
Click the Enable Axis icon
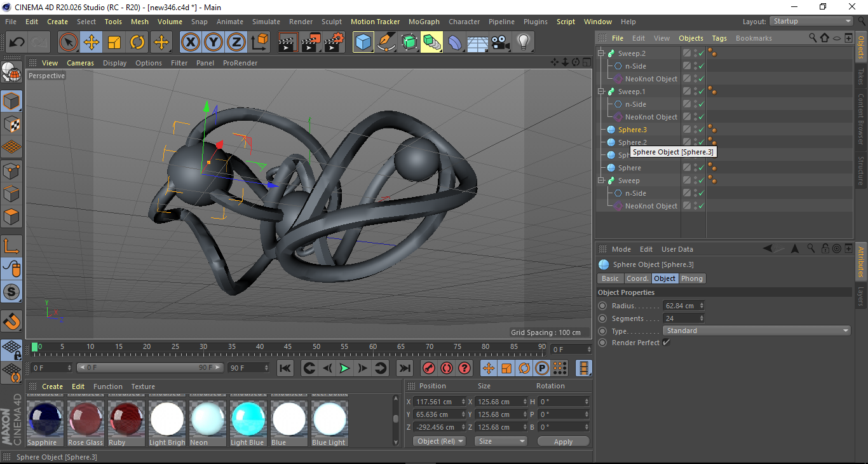11,246
